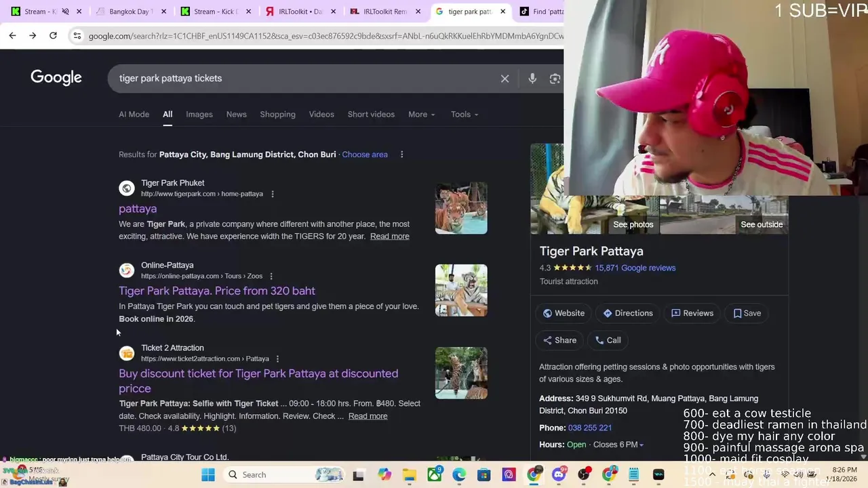The height and width of the screenshot is (488, 868).
Task: Click the phone number 038 255 221
Action: 590,428
